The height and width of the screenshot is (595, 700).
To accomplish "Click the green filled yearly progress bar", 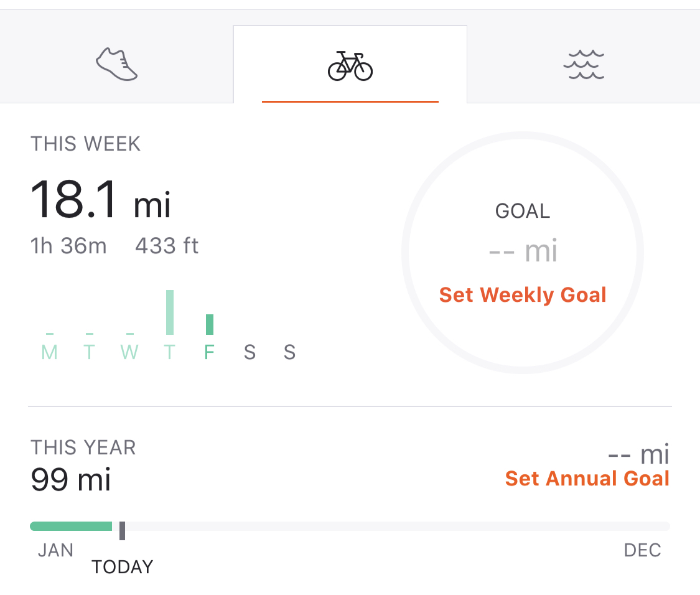I will pos(71,527).
